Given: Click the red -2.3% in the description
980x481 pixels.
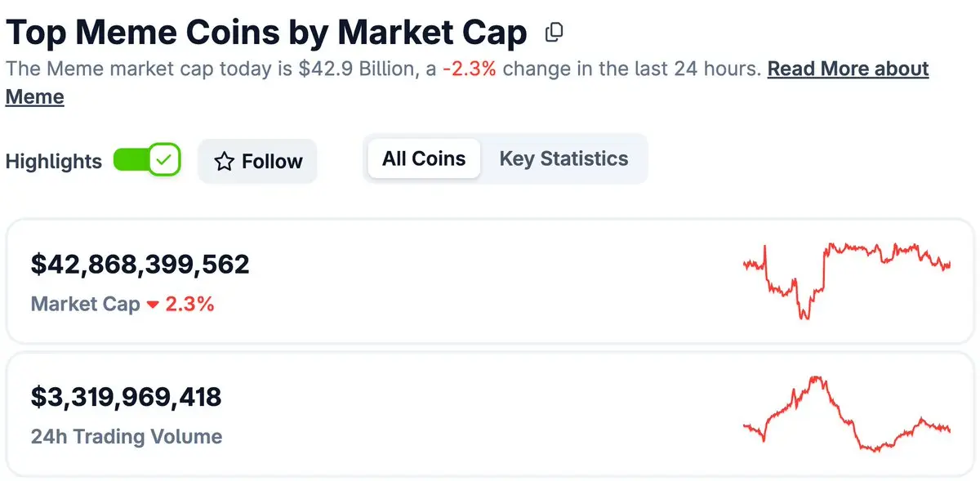Looking at the screenshot, I should click(470, 69).
